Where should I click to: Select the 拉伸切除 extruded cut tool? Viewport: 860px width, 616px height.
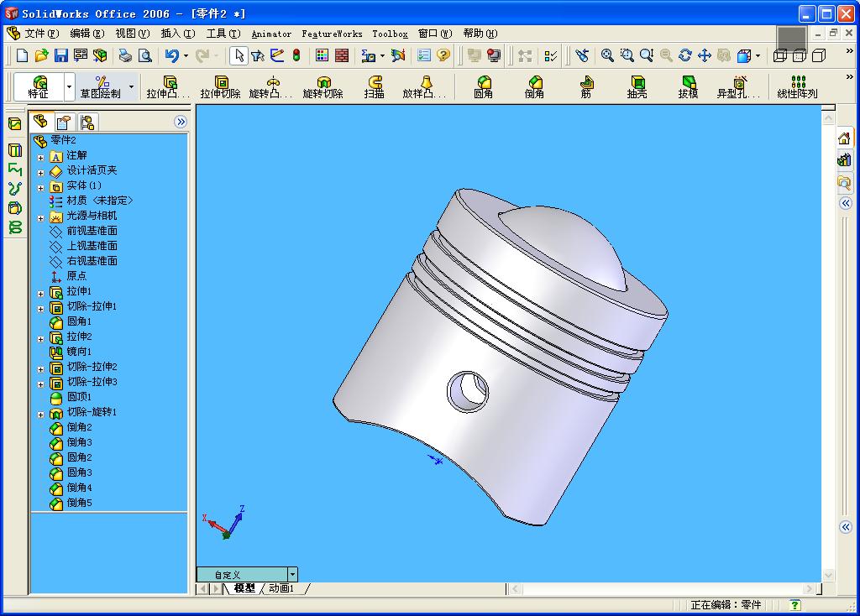point(221,87)
